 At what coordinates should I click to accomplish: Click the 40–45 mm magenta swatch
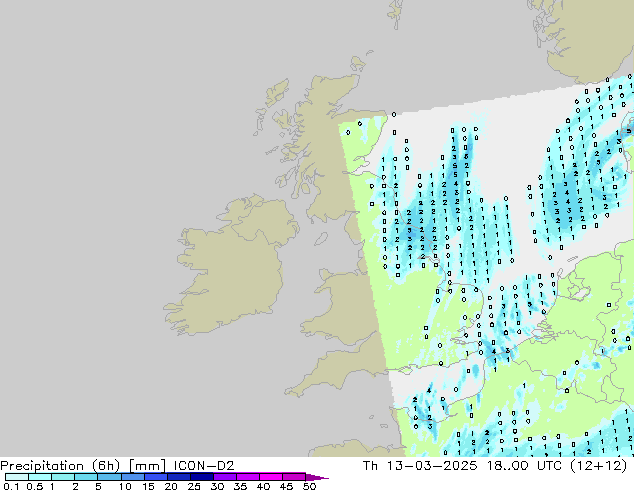click(x=271, y=477)
